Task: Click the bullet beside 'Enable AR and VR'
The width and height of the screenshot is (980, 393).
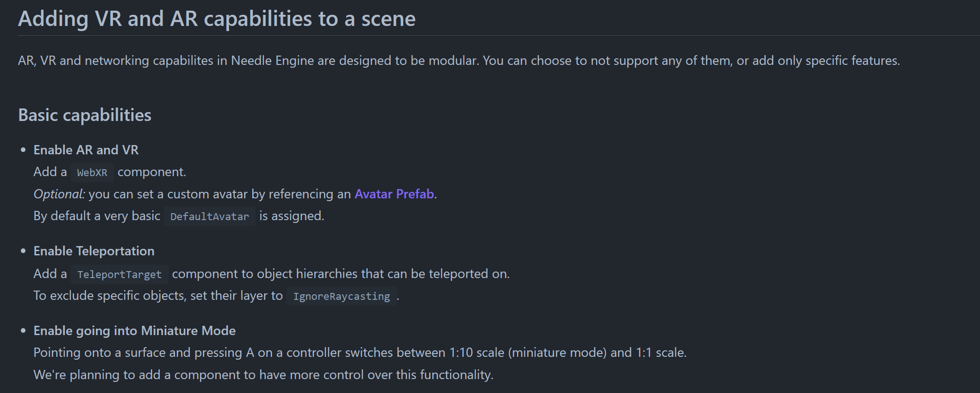Action: [23, 150]
